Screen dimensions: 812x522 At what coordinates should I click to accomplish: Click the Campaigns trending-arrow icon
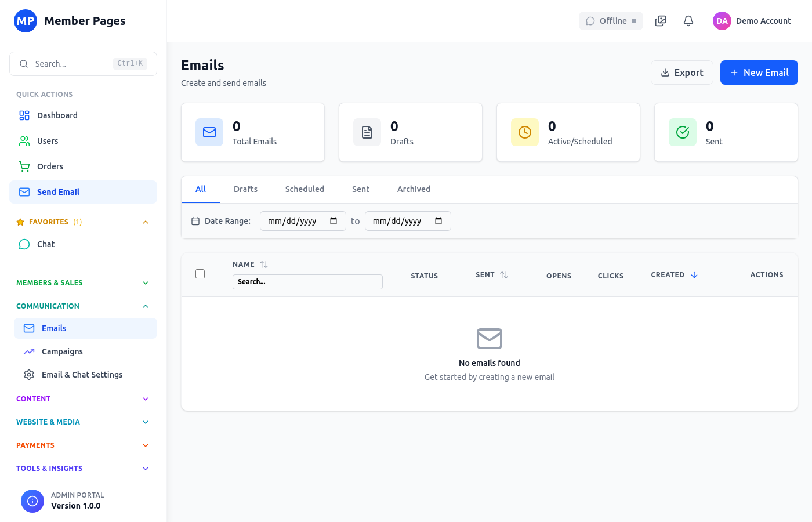coord(28,351)
